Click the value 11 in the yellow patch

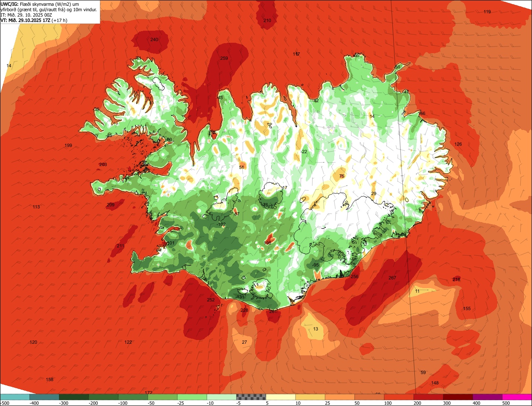[417, 291]
